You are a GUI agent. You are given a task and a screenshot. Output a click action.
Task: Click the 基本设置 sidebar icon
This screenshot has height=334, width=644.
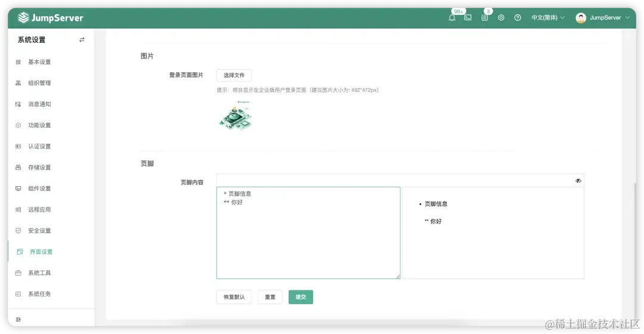pyautogui.click(x=18, y=62)
